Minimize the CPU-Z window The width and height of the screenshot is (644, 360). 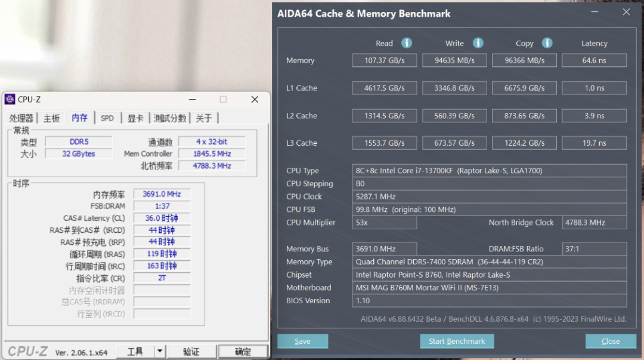click(192, 100)
